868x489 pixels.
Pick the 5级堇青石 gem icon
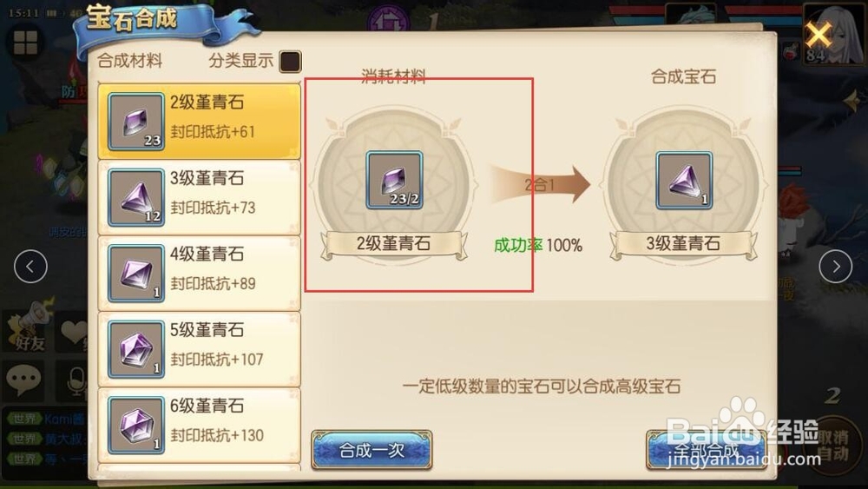tap(136, 349)
